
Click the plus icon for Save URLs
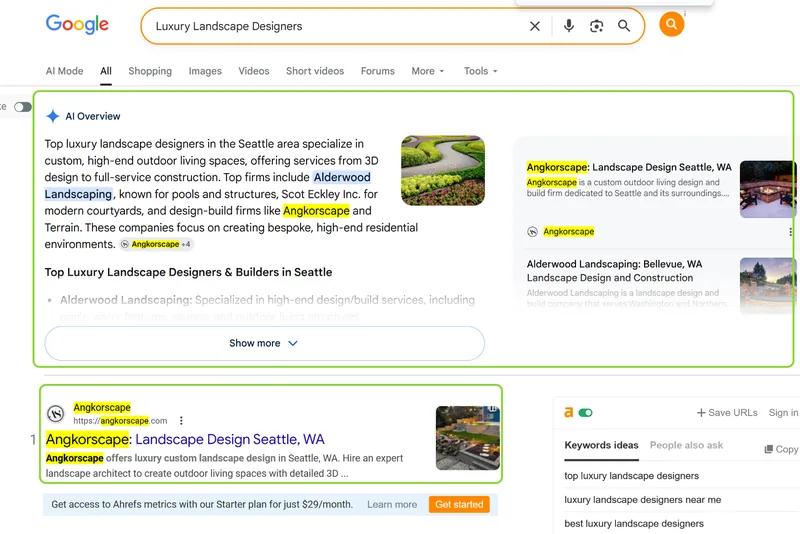(x=701, y=413)
